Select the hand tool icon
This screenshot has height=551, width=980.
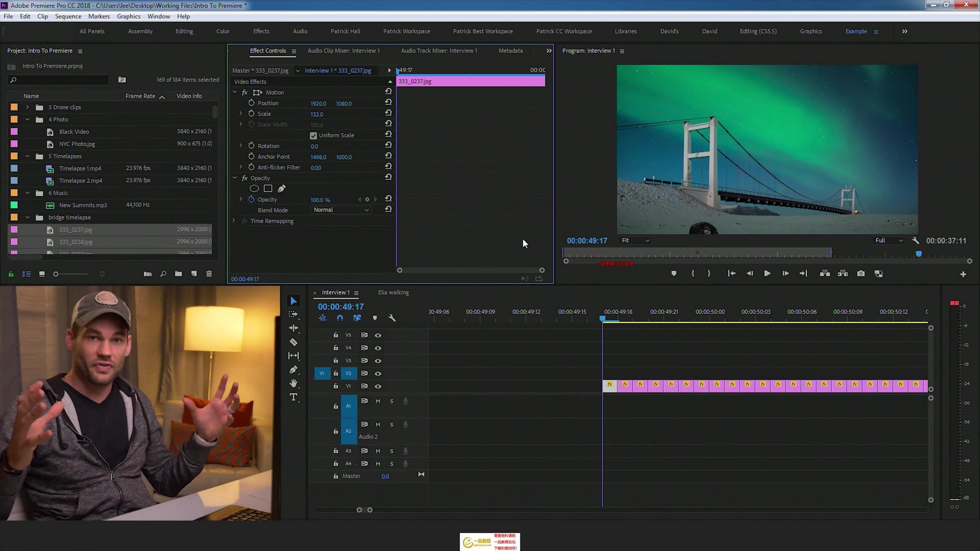pos(294,383)
